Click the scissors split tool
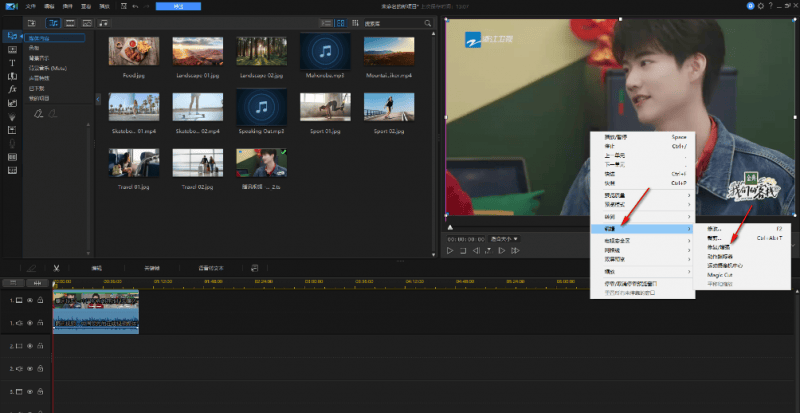 (x=58, y=268)
